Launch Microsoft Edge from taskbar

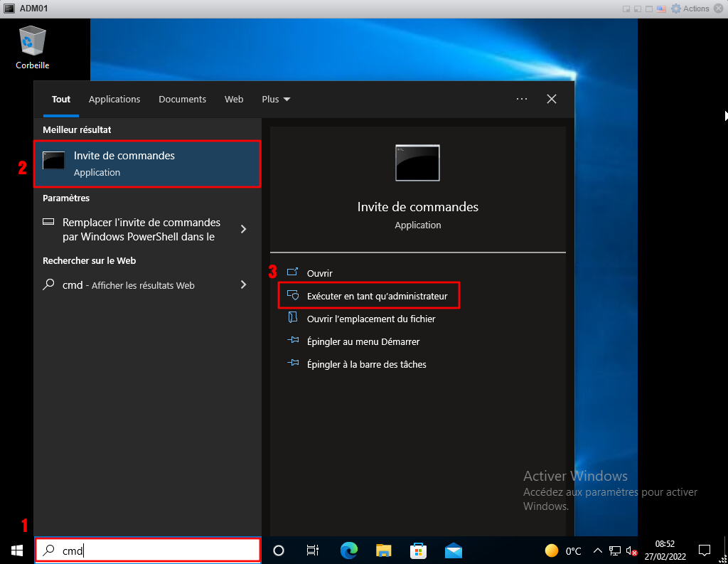(x=348, y=550)
